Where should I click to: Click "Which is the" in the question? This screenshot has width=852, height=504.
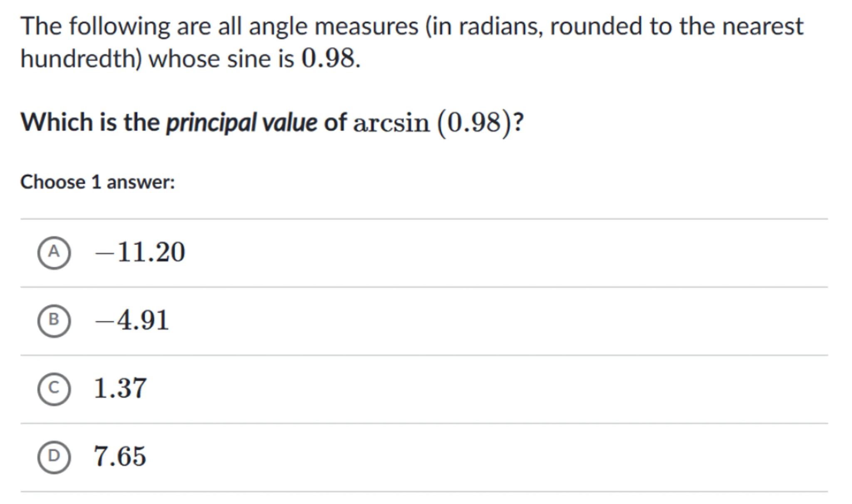90,123
